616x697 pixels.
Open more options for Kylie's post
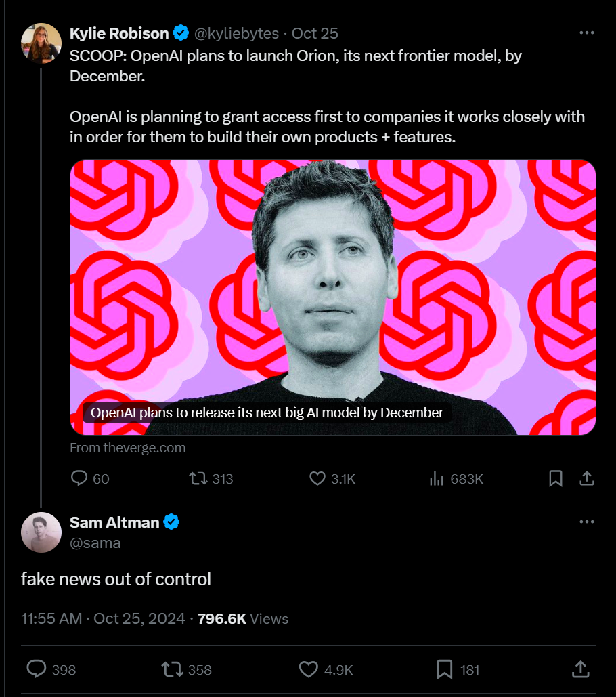pyautogui.click(x=587, y=33)
